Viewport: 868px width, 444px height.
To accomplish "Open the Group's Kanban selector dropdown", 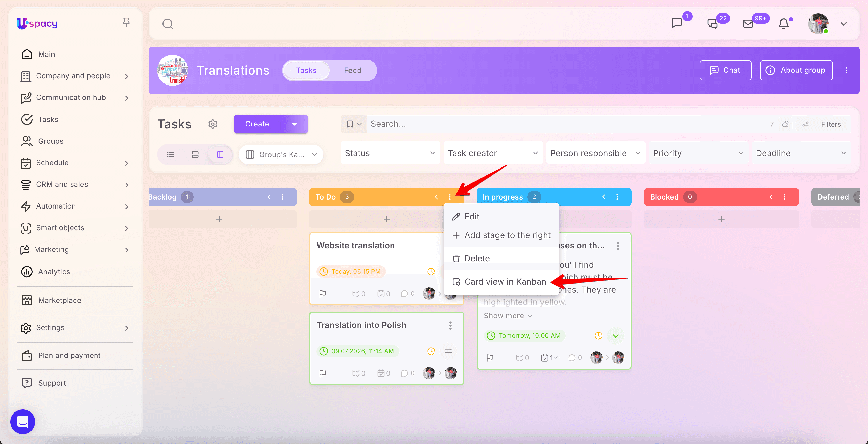I will [281, 154].
